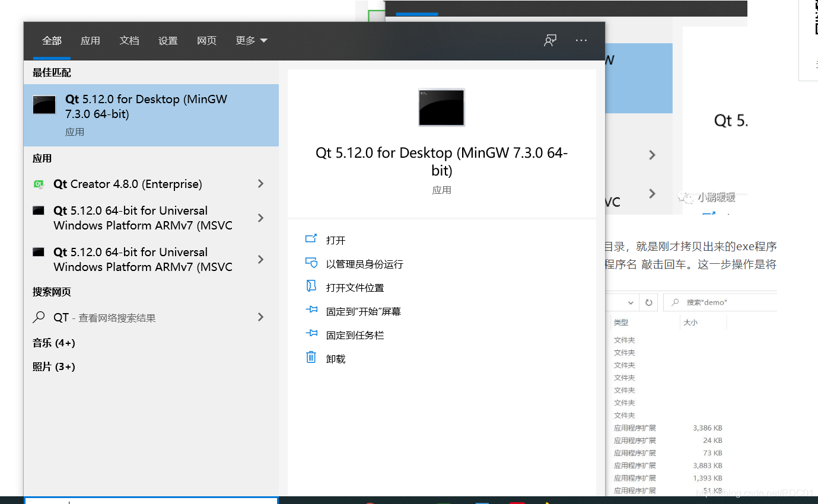The height and width of the screenshot is (504, 818).
Task: Open the QT 查看网络搜索结果 web search
Action: (104, 318)
